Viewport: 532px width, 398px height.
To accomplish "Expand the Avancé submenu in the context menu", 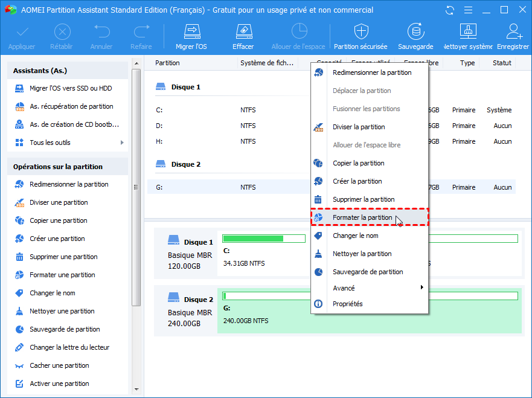I will 370,288.
